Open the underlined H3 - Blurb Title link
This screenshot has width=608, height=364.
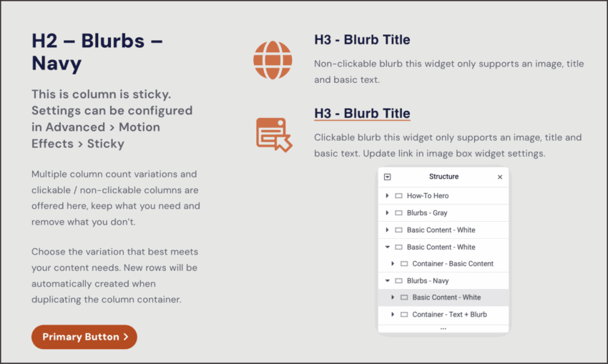362,114
